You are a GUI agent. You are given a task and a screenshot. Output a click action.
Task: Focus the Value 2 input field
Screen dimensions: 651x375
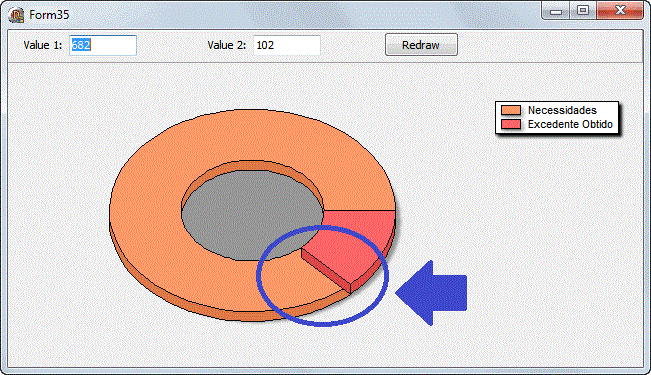286,45
